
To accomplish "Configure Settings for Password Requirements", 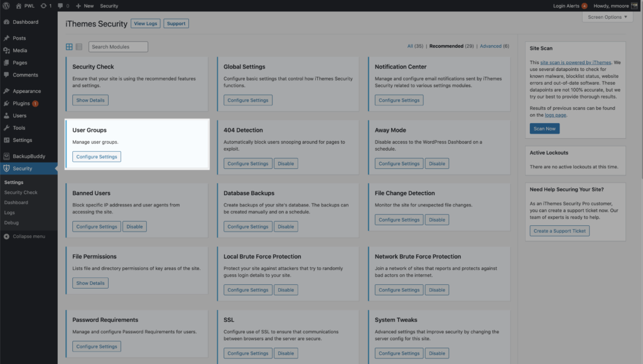I will (96, 346).
